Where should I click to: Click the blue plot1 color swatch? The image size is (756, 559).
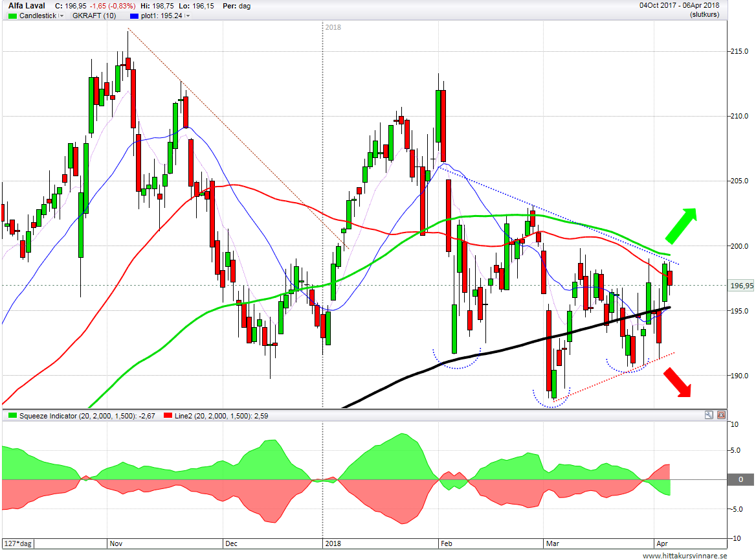(135, 16)
